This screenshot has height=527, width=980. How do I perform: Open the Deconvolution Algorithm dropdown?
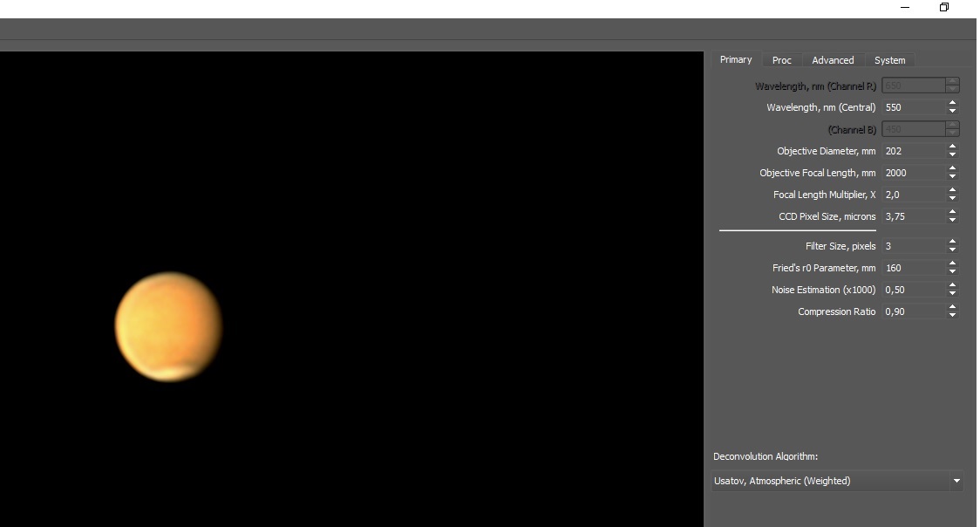[x=837, y=481]
